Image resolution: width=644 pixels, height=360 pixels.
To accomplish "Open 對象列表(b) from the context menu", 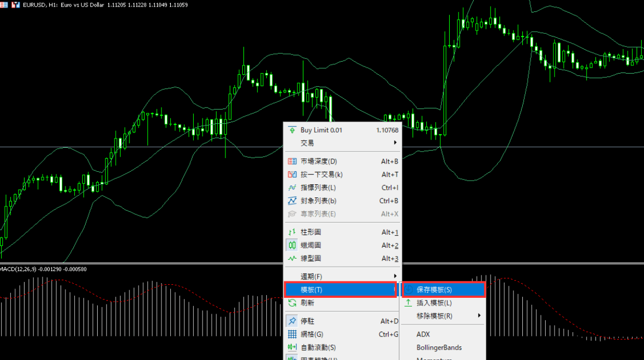I will point(343,201).
